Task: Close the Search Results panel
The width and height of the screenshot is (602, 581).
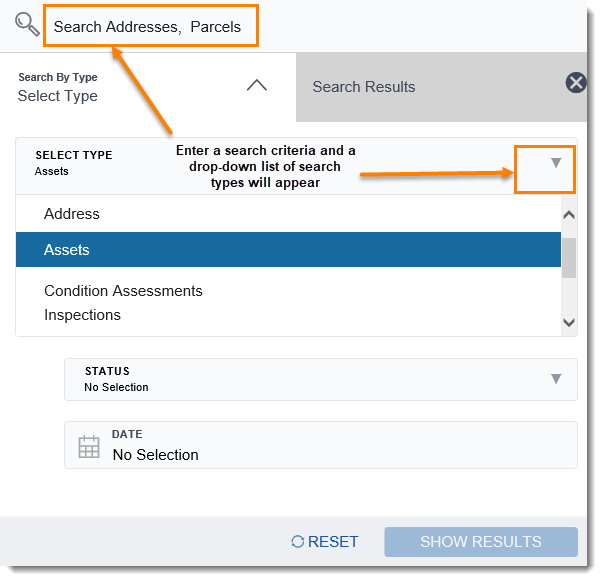Action: pos(575,83)
